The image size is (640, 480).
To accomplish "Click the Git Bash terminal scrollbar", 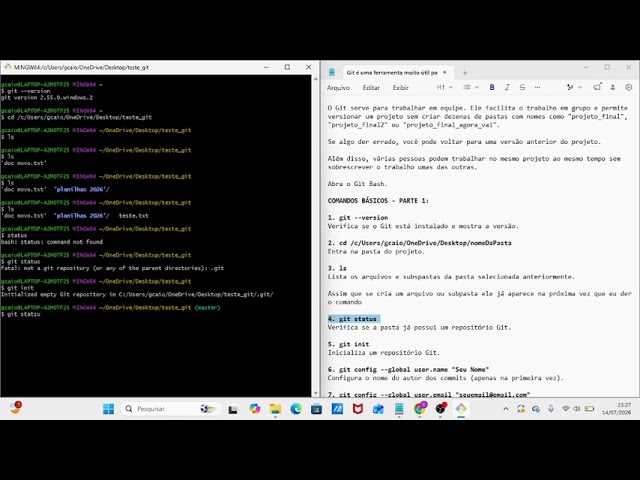I will [315, 236].
